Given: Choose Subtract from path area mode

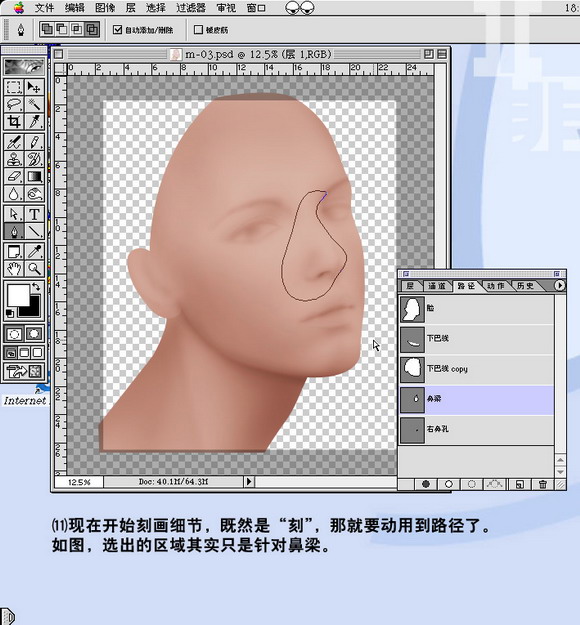Looking at the screenshot, I should click(x=62, y=29).
